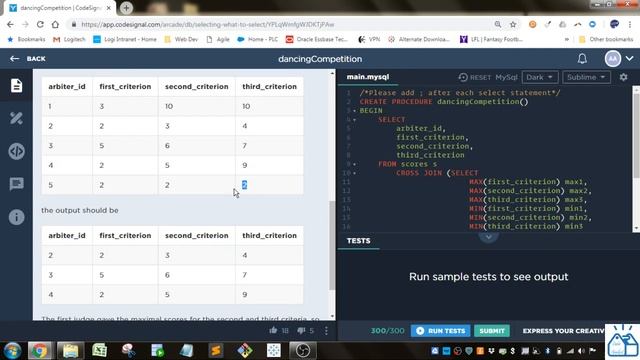640x360 pixels.
Task: Open Sublime Text from taskbar
Action: pos(216,351)
